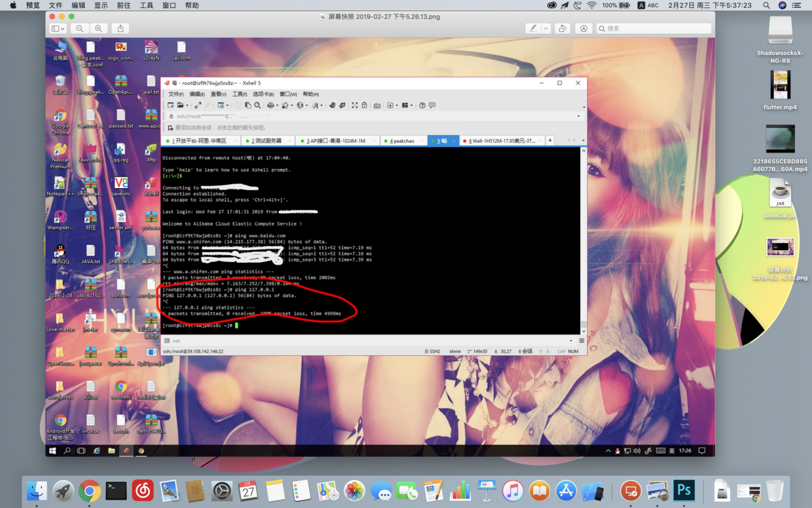Open iTunes from the Dock
This screenshot has width=812, height=508.
click(x=513, y=490)
